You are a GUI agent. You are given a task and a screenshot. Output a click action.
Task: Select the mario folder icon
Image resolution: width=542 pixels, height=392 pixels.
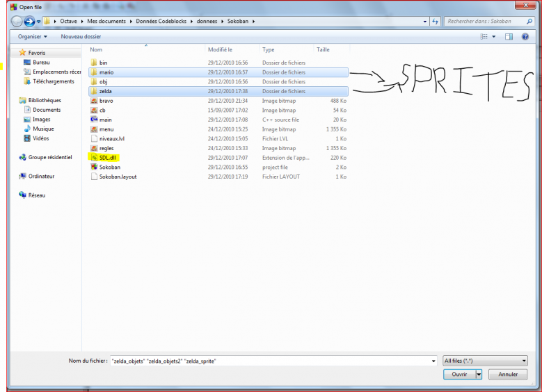pos(94,72)
